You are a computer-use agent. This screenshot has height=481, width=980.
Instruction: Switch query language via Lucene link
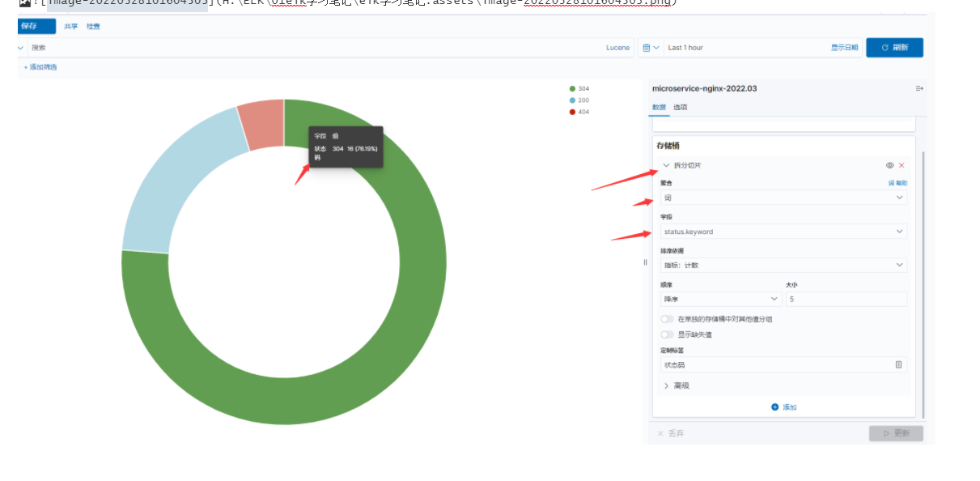click(617, 48)
